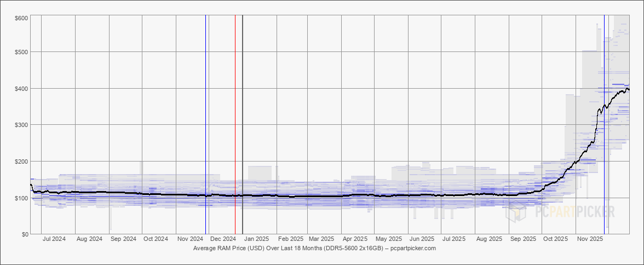
Task: Click the Jul 2024 axis label
Action: [x=54, y=239]
